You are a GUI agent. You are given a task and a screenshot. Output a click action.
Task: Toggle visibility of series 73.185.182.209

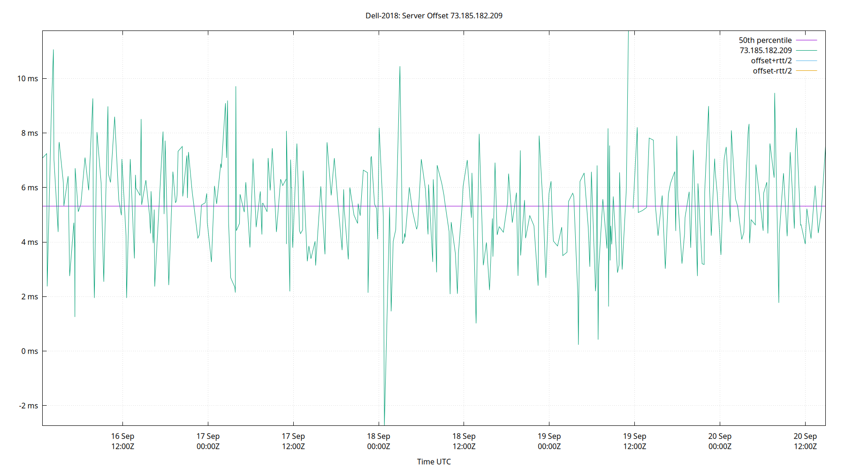tap(766, 50)
